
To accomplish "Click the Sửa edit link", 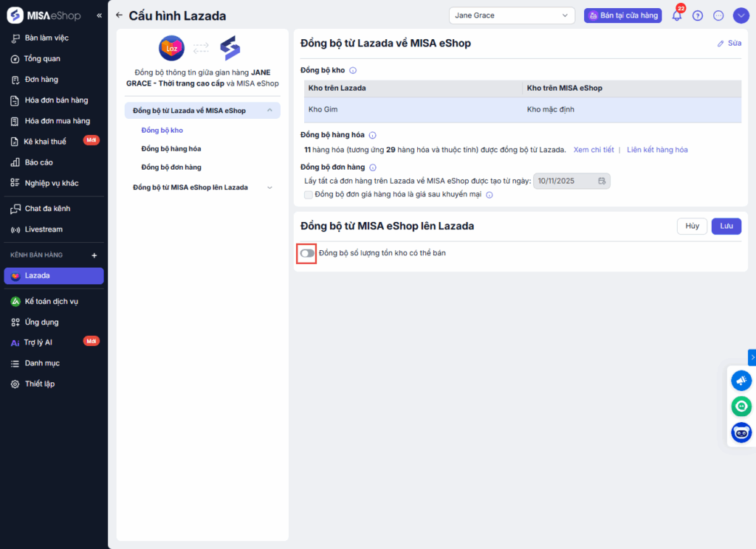I will pos(729,44).
